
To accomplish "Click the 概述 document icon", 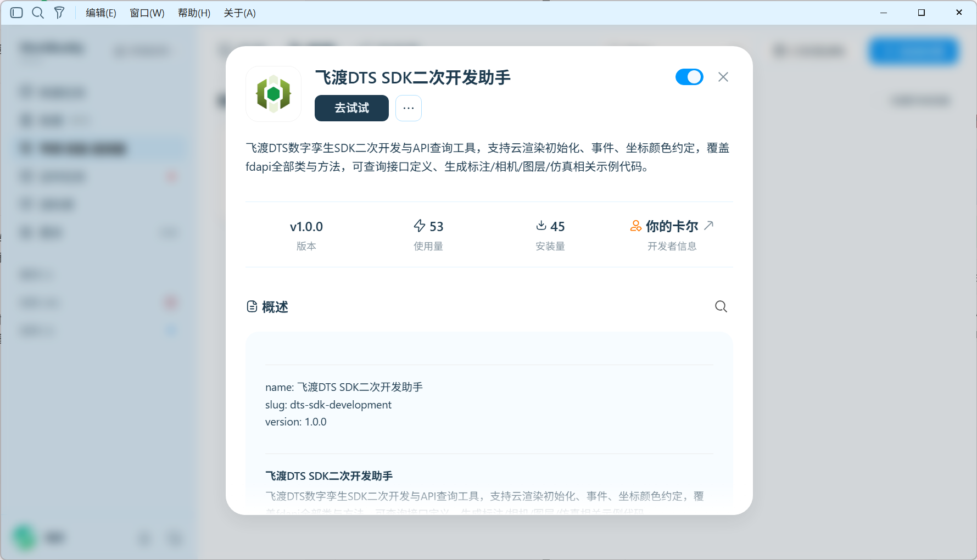I will point(252,306).
